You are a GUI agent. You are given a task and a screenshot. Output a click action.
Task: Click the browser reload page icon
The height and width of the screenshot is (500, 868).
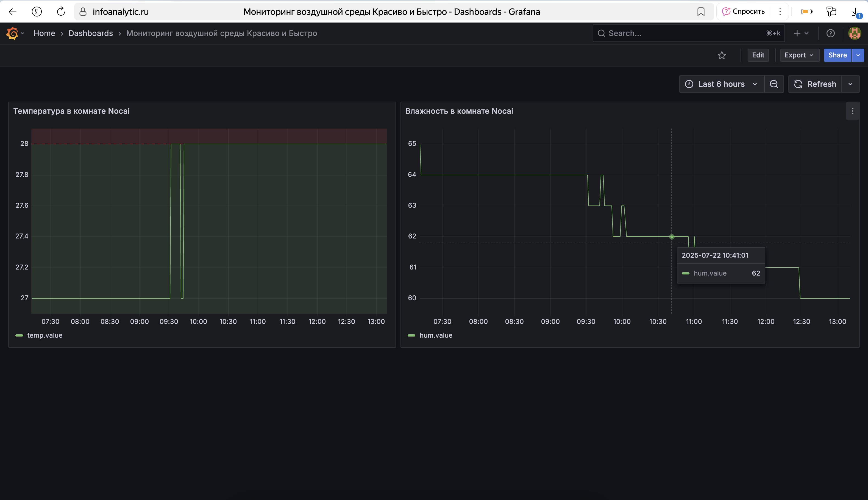click(61, 12)
